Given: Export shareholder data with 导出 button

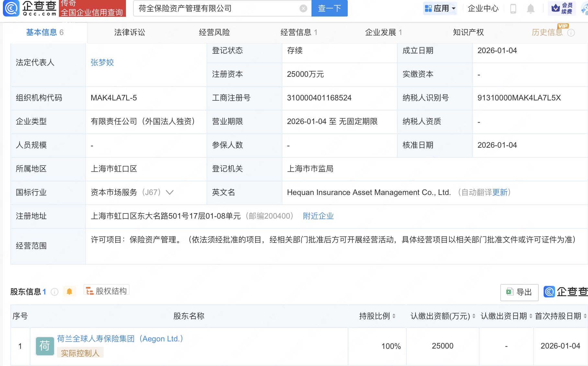Looking at the screenshot, I should (519, 292).
